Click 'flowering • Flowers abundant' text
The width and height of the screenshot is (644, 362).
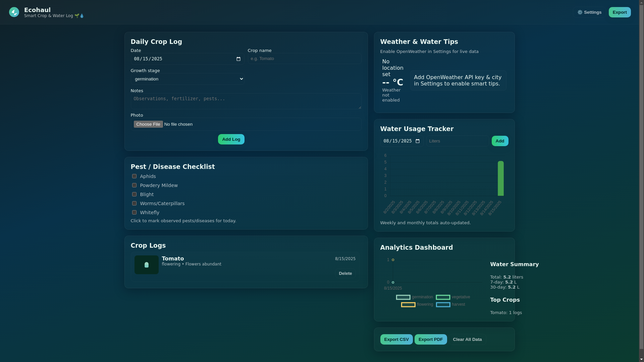point(192,264)
